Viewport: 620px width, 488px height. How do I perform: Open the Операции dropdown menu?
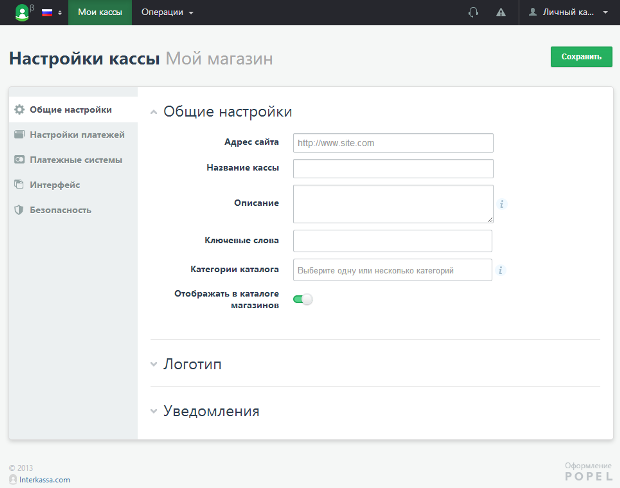(x=167, y=12)
